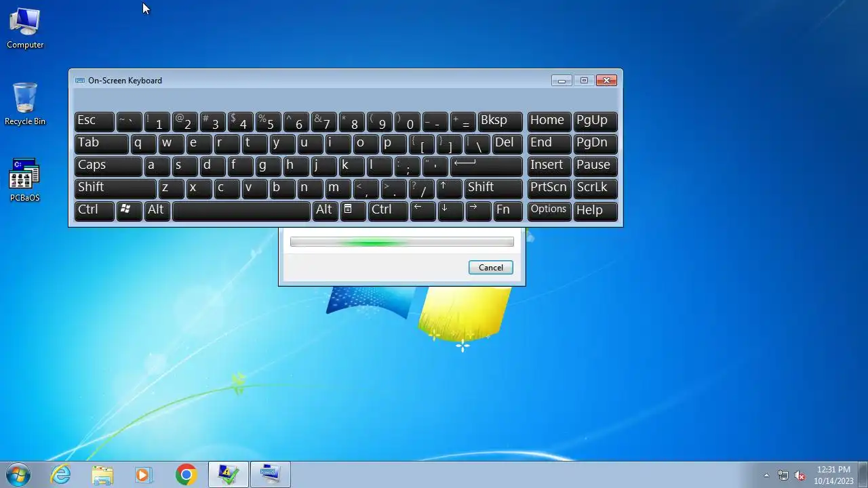868x488 pixels.
Task: Click the number 1 key
Action: [x=157, y=121]
